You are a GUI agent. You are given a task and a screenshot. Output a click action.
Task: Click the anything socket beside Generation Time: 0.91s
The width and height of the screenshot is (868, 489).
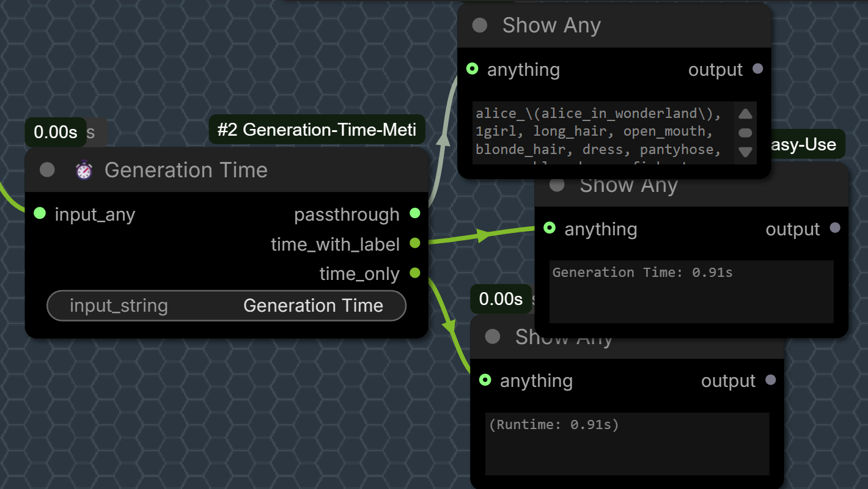[550, 228]
